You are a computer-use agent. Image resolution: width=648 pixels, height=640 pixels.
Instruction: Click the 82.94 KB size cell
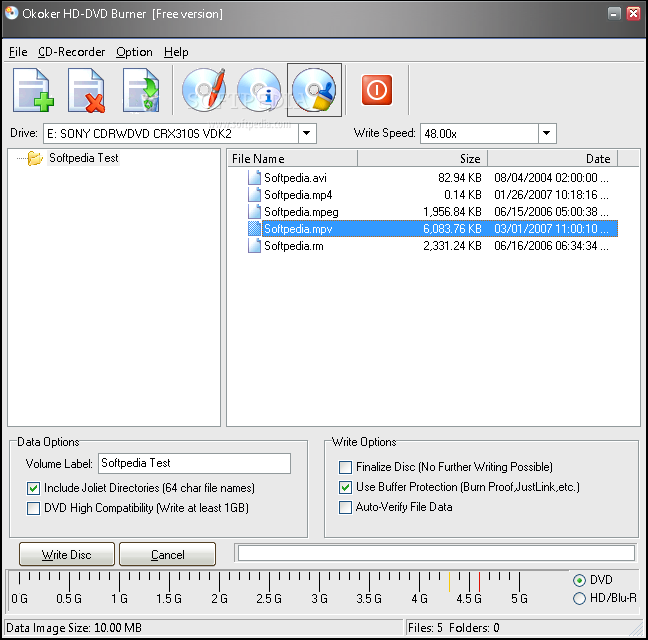tap(460, 178)
